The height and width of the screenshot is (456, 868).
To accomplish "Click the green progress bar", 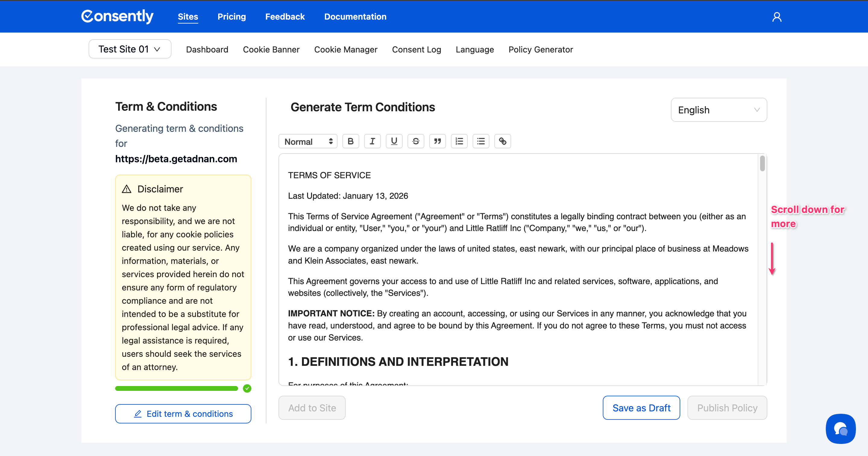I will coord(176,388).
